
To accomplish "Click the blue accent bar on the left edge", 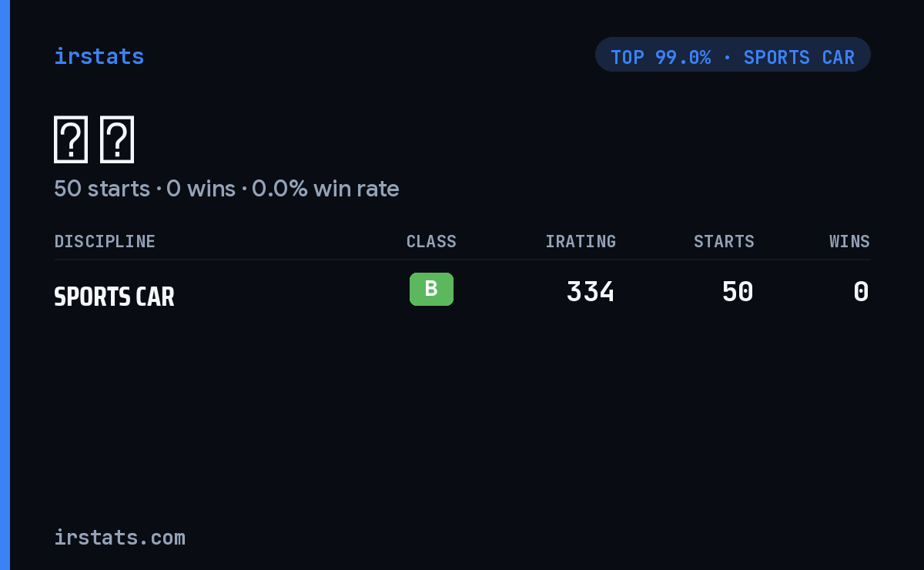I will [x=5, y=285].
